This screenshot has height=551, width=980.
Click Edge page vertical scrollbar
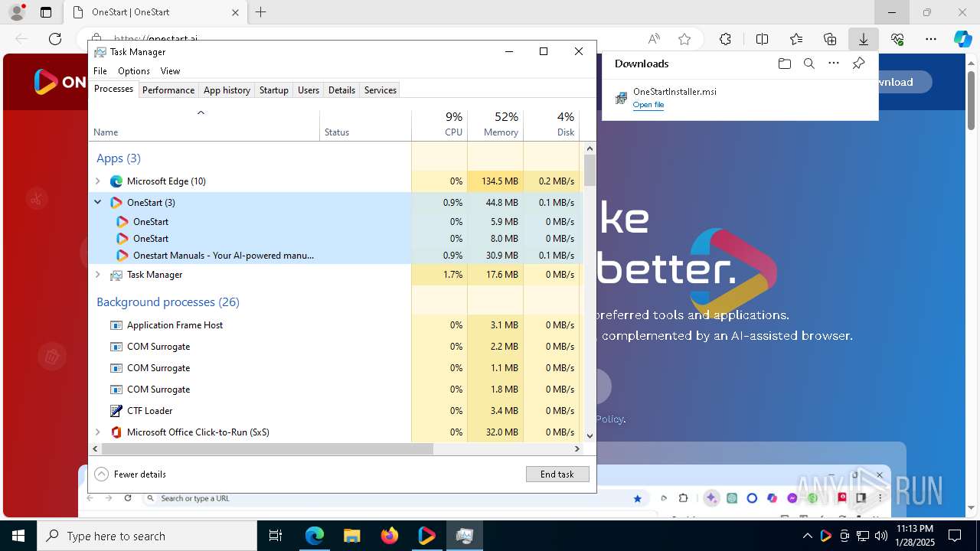(x=972, y=99)
